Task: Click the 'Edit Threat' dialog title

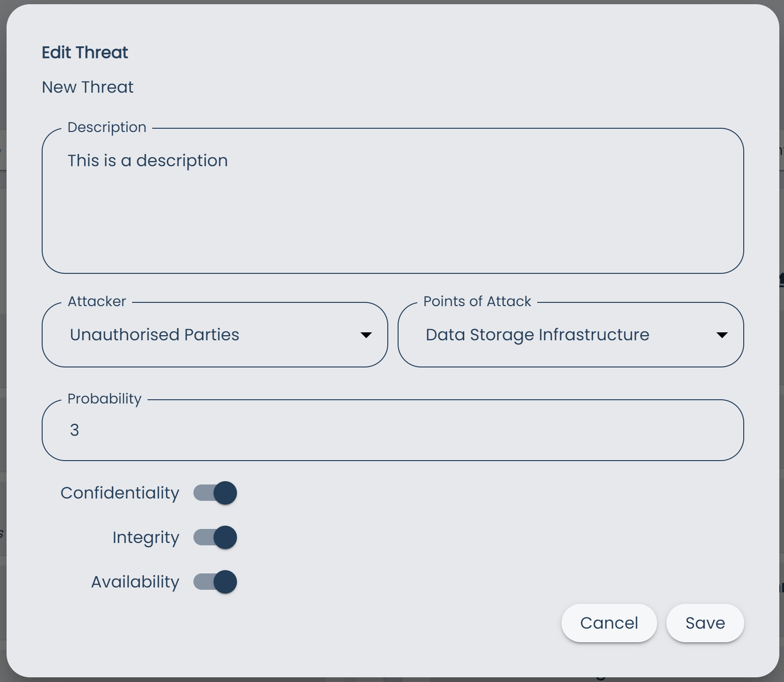Action: [84, 52]
